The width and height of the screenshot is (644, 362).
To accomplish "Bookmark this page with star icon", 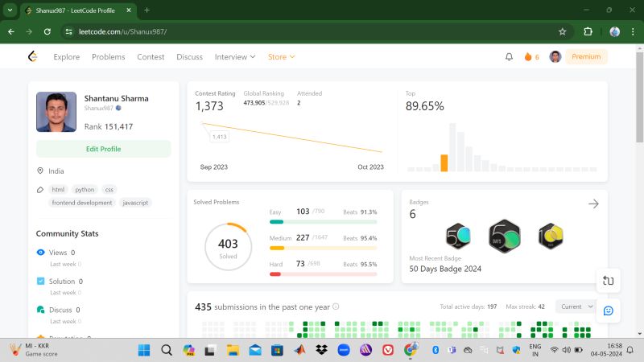I will (x=562, y=31).
